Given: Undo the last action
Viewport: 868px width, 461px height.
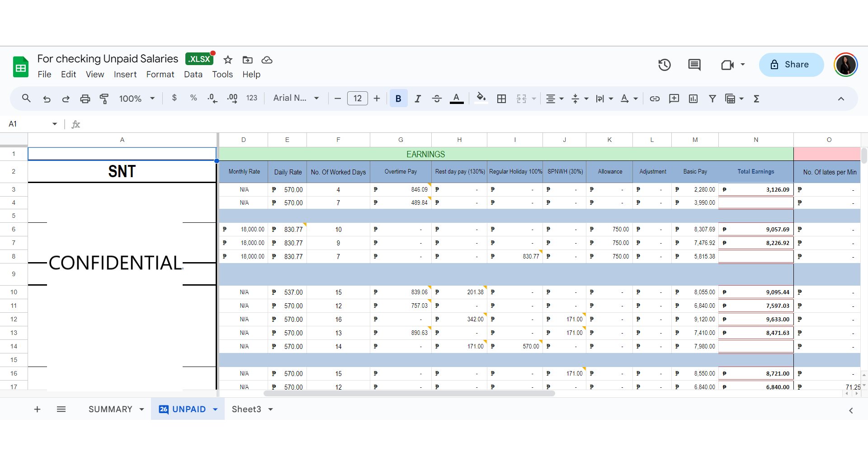Looking at the screenshot, I should click(47, 99).
